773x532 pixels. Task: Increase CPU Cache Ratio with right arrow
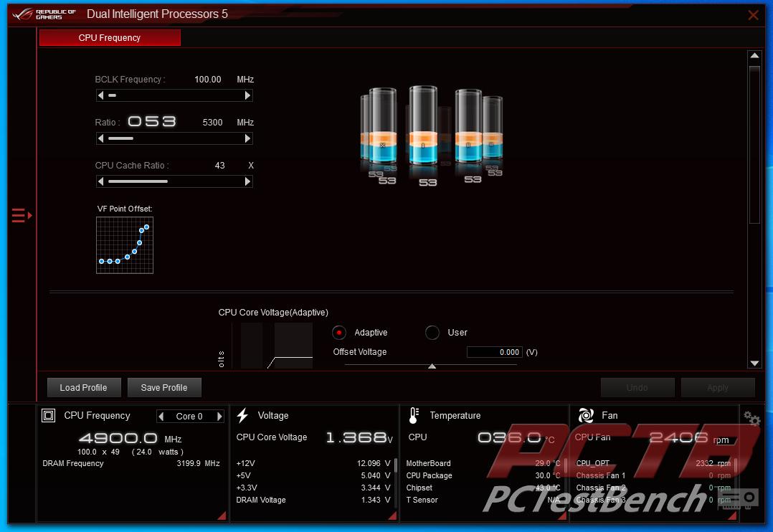coord(247,181)
